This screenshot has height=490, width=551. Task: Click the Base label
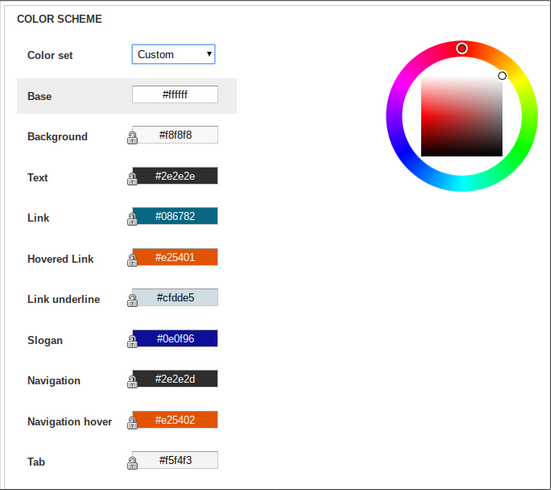click(39, 96)
